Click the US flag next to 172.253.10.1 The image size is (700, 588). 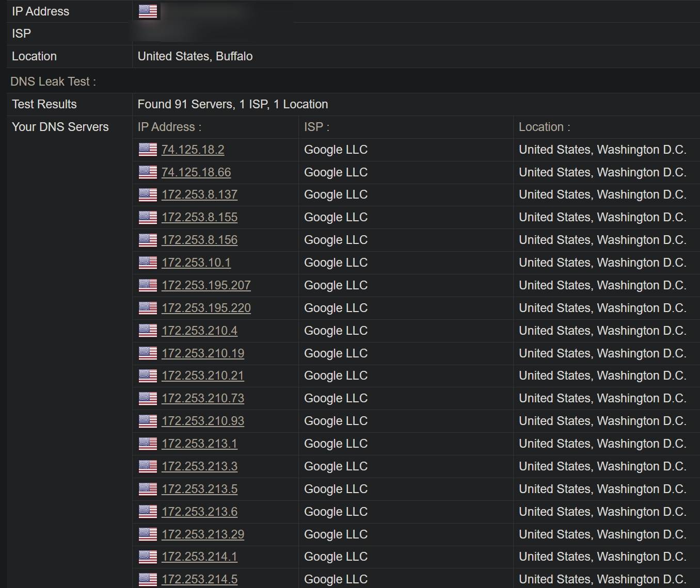click(148, 263)
